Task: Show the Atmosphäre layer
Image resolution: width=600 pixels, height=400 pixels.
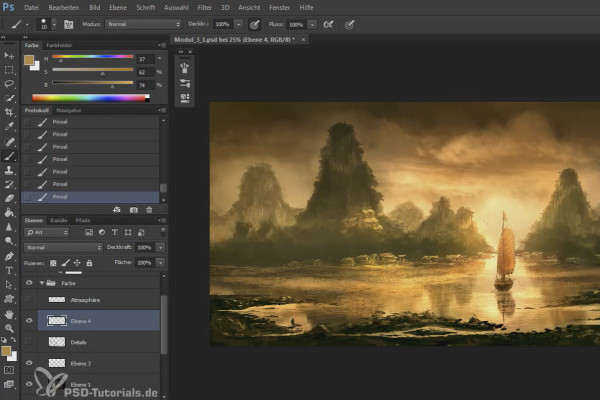Action: (29, 300)
